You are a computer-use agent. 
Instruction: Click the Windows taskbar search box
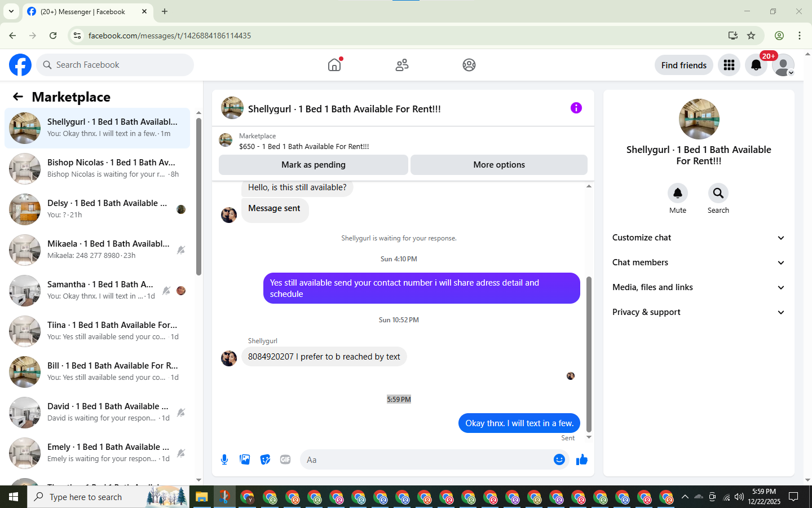108,497
